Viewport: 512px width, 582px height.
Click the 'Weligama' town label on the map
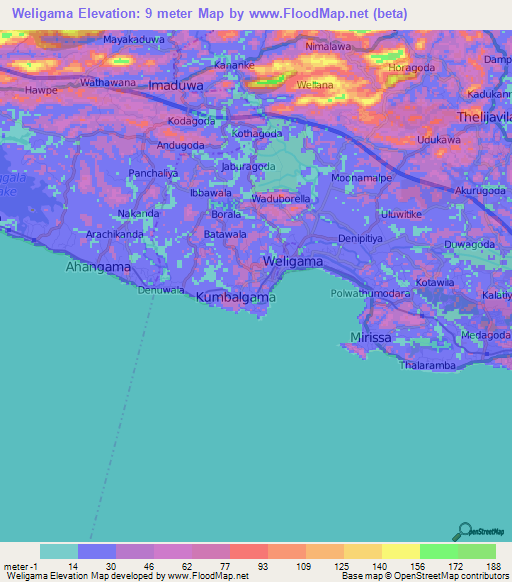click(293, 261)
